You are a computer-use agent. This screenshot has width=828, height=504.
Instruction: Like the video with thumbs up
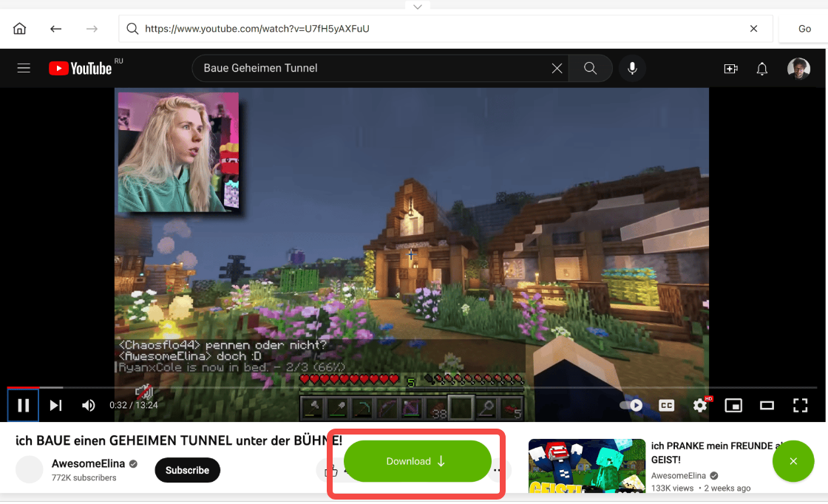tap(331, 470)
